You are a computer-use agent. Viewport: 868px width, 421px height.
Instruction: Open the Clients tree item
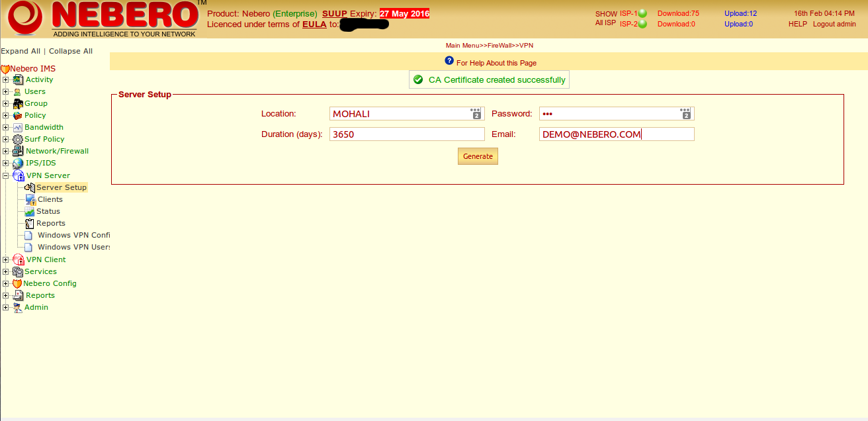click(50, 199)
